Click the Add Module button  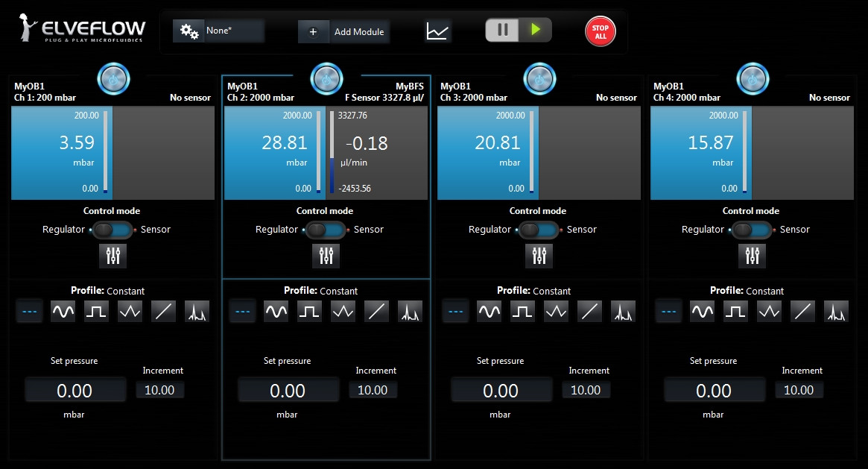(x=344, y=31)
